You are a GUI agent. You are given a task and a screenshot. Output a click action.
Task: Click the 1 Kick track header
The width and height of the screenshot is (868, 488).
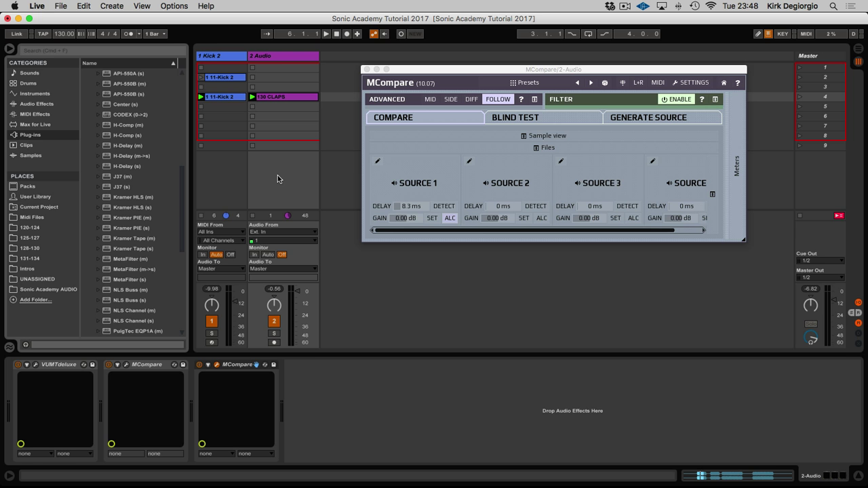(x=221, y=56)
